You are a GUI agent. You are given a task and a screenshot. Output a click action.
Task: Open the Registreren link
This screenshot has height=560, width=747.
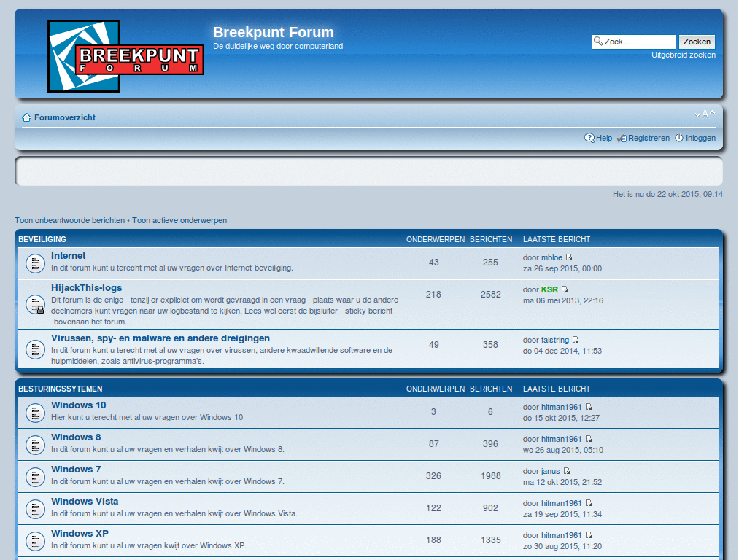(x=649, y=138)
